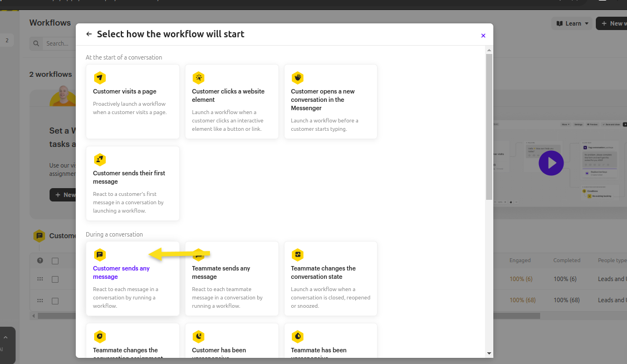Click the waving hand Messenger conversation icon

[297, 77]
